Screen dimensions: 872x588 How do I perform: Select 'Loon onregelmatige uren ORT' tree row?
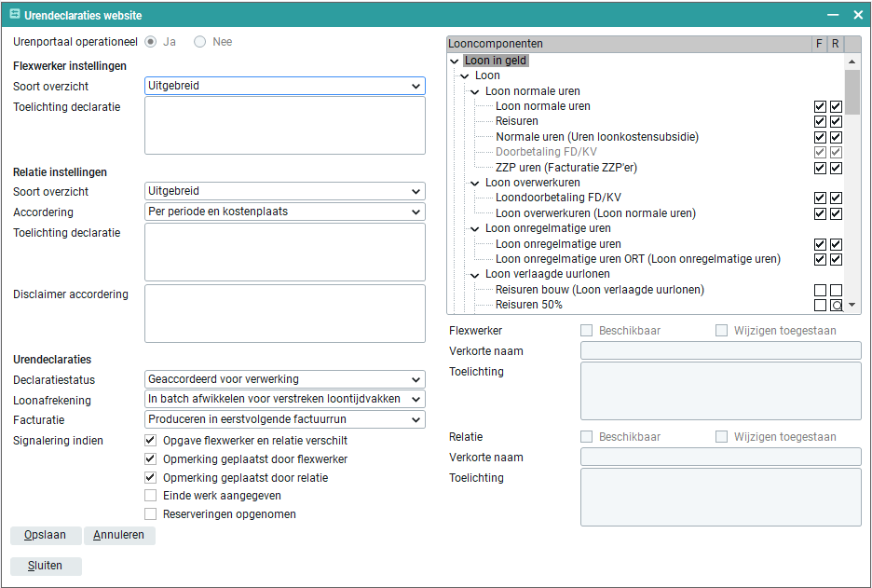(637, 259)
